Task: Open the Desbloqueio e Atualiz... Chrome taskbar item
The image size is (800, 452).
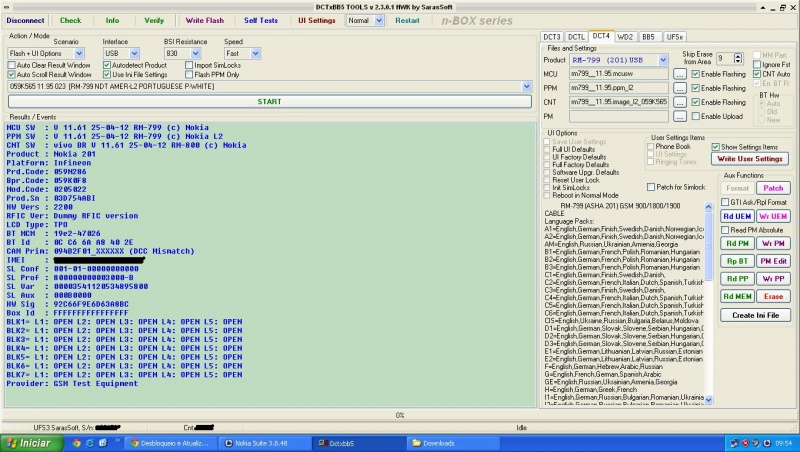Action: click(172, 443)
